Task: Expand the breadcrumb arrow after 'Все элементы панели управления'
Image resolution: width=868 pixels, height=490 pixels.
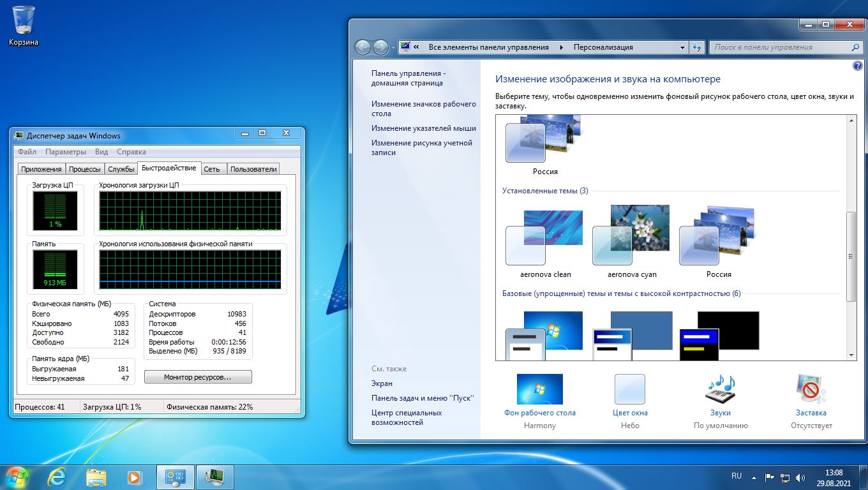Action: [x=561, y=47]
